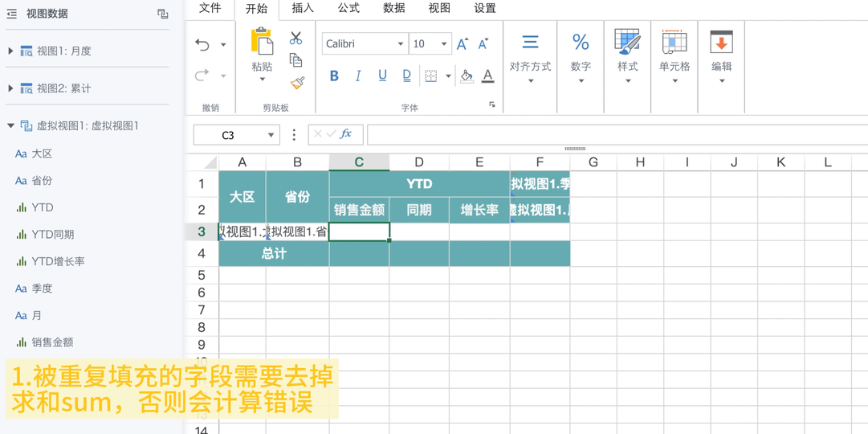Screen dimensions: 868x434
Task: Click the 样式 styles button
Action: (x=628, y=58)
